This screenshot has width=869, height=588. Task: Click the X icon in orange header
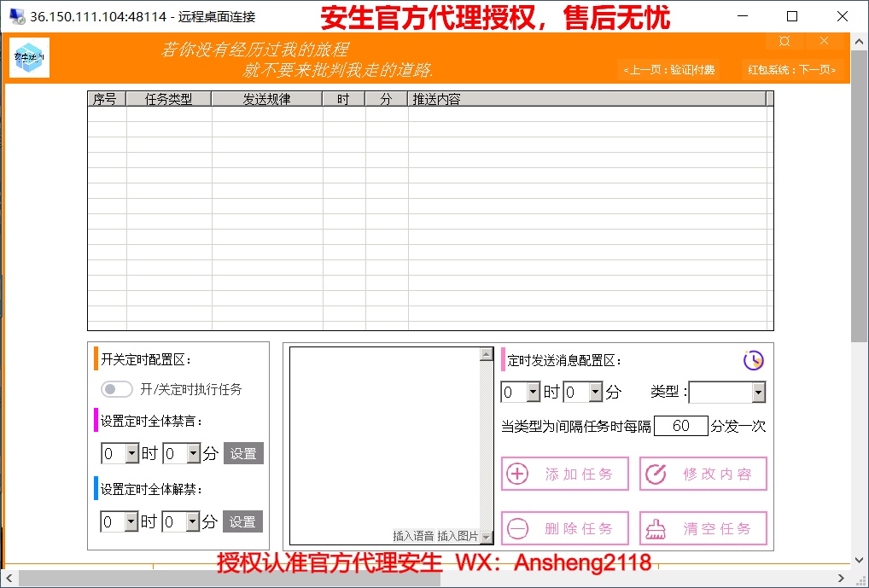click(x=824, y=41)
